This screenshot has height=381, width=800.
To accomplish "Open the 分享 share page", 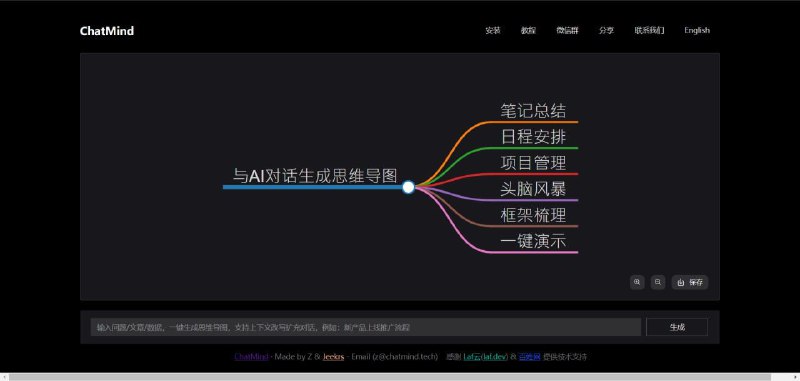I will [x=607, y=31].
